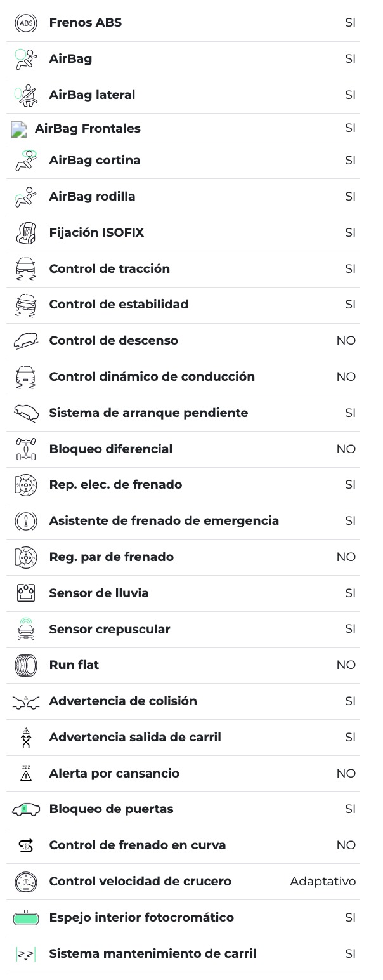Viewport: 383px width, 980px height.
Task: Click 'Asistente de frenado de emergencia' label
Action: tap(164, 521)
